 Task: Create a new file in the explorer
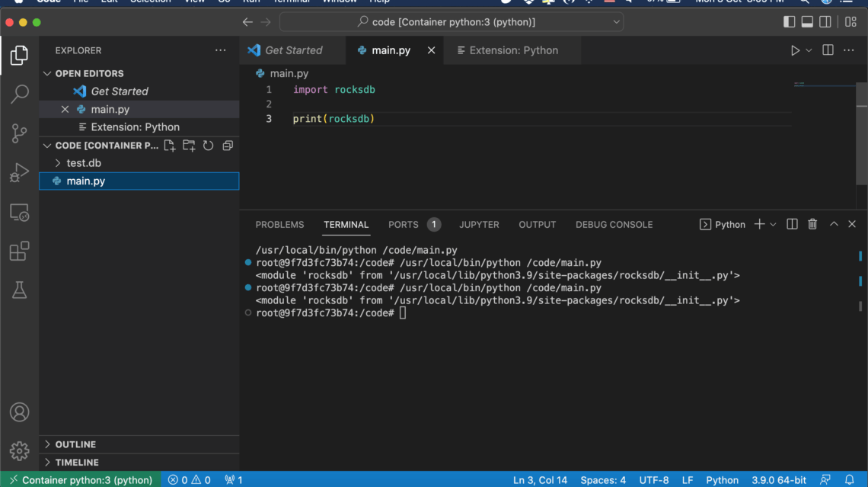coord(171,145)
